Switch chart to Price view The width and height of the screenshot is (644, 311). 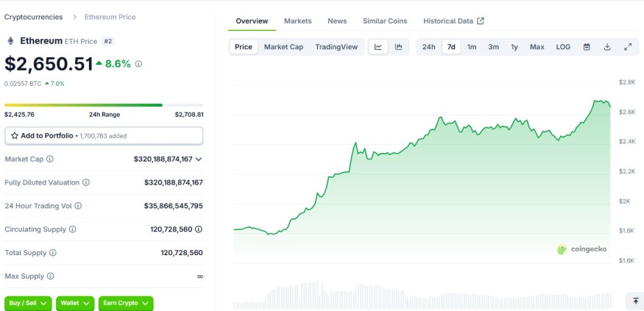pyautogui.click(x=244, y=47)
